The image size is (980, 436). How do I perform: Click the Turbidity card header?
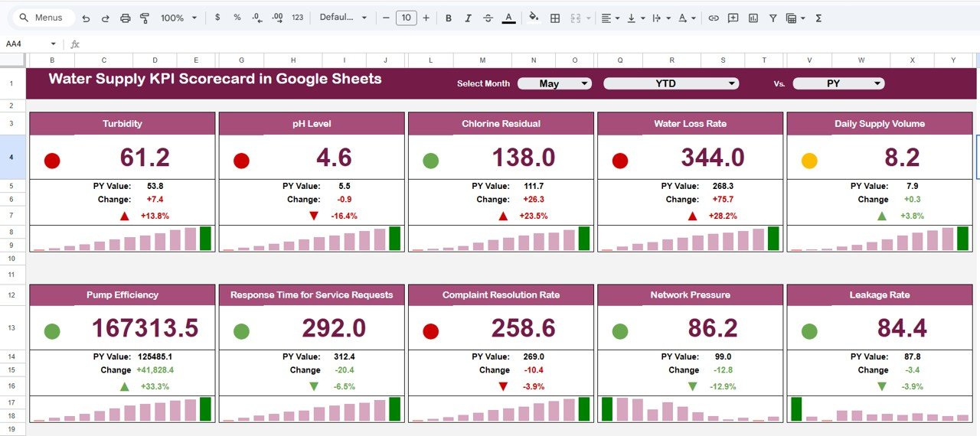tap(122, 124)
